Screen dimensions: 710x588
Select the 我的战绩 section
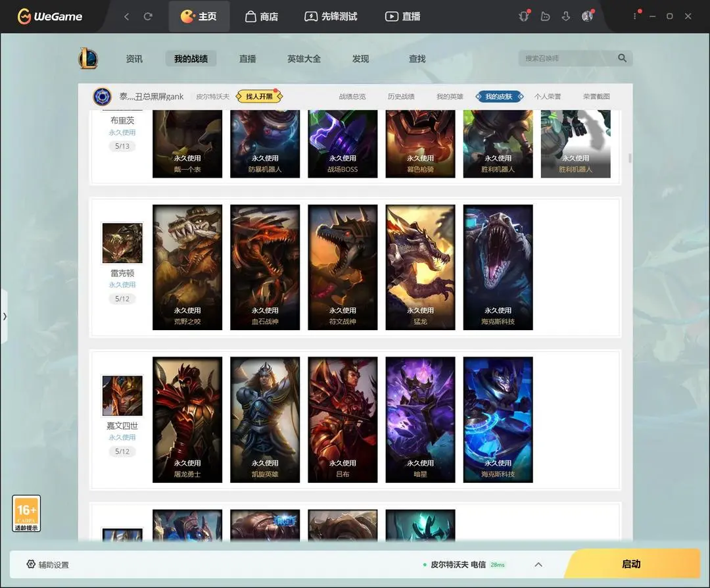(x=191, y=59)
